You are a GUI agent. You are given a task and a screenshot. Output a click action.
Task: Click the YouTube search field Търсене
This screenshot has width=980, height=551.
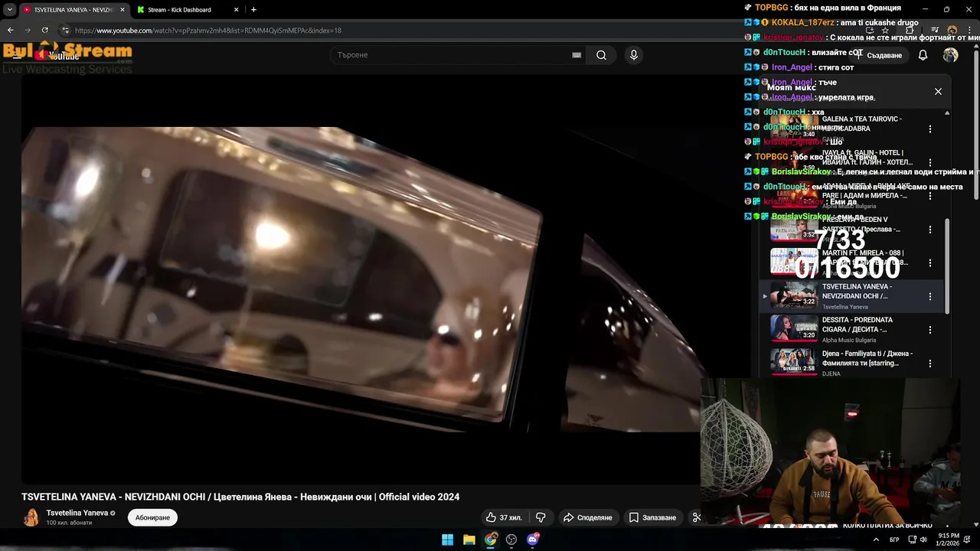(x=456, y=55)
